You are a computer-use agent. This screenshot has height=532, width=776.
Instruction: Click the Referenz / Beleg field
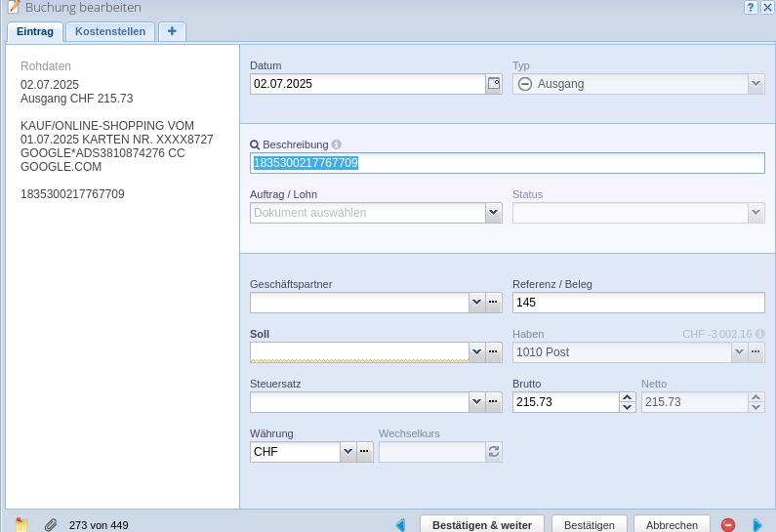click(x=638, y=303)
